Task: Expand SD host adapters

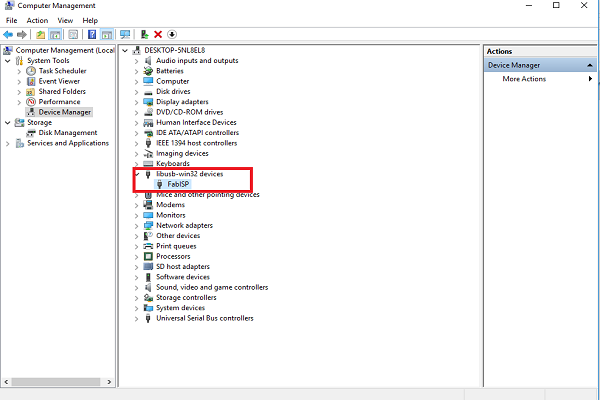Action: tap(136, 267)
